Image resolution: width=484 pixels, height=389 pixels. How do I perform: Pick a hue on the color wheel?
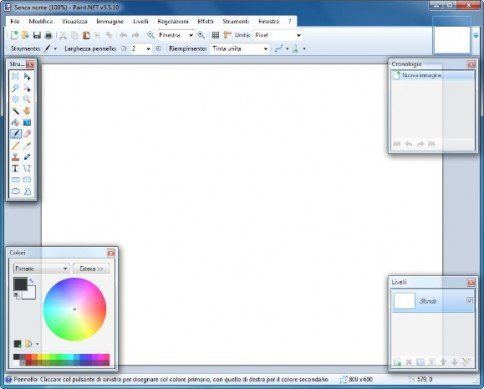[x=74, y=309]
